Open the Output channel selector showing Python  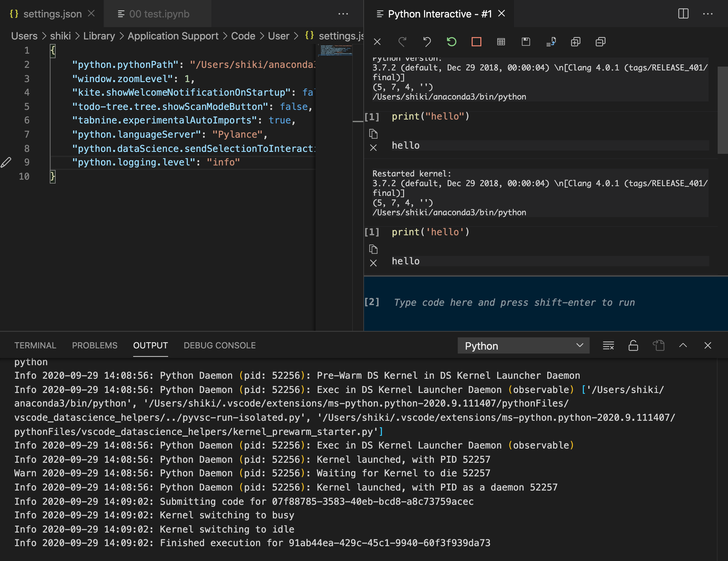tap(523, 345)
